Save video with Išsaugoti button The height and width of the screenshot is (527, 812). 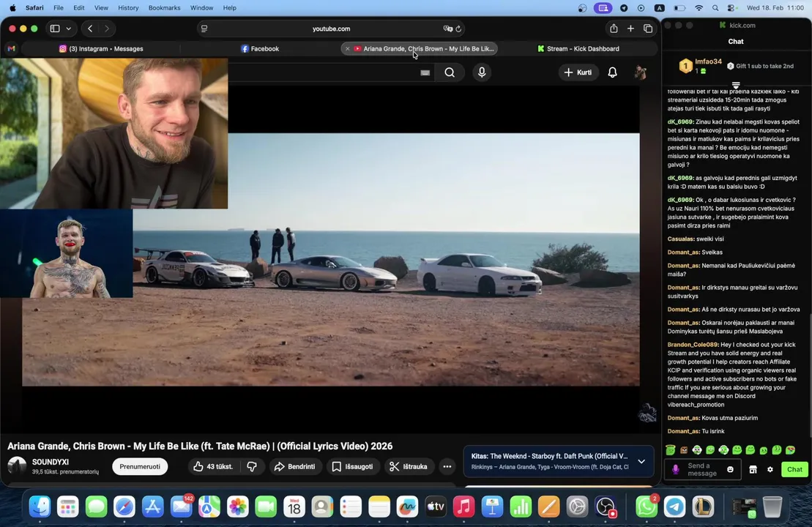353,466
